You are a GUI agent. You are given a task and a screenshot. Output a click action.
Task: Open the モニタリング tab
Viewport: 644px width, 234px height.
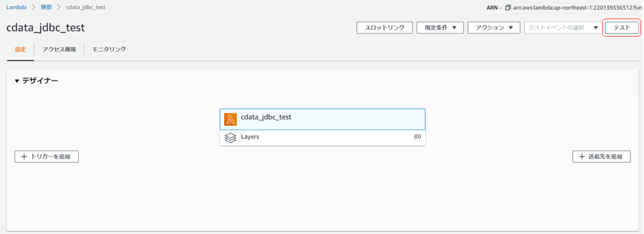click(109, 49)
